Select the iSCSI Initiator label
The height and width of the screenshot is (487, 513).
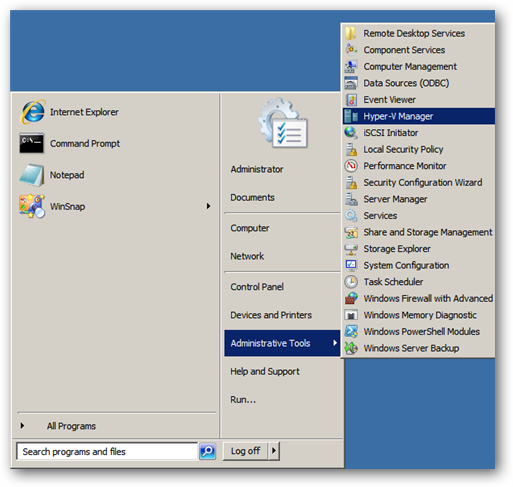point(391,133)
